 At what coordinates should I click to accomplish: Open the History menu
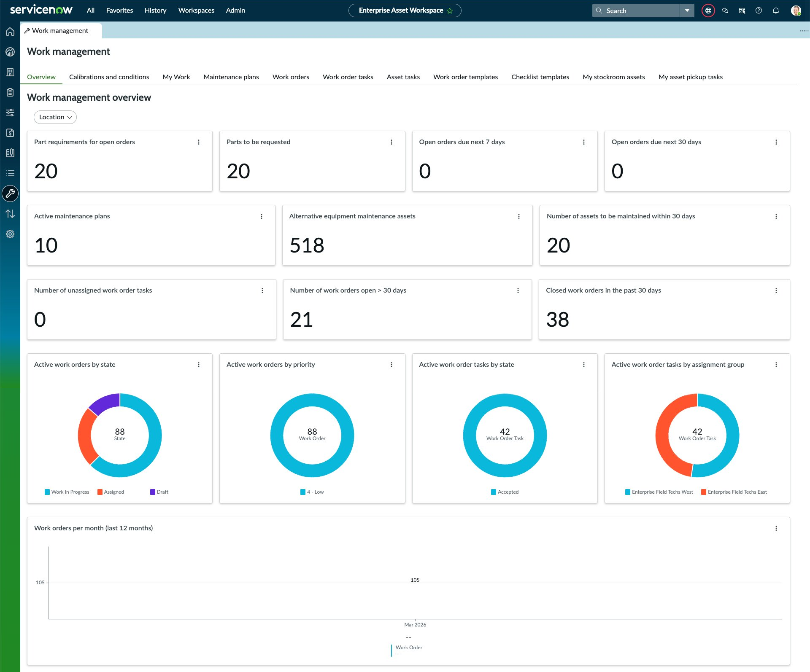[155, 11]
